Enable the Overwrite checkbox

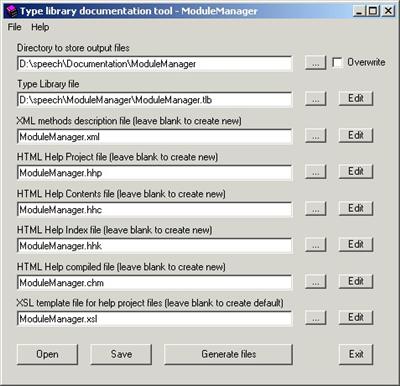(337, 62)
